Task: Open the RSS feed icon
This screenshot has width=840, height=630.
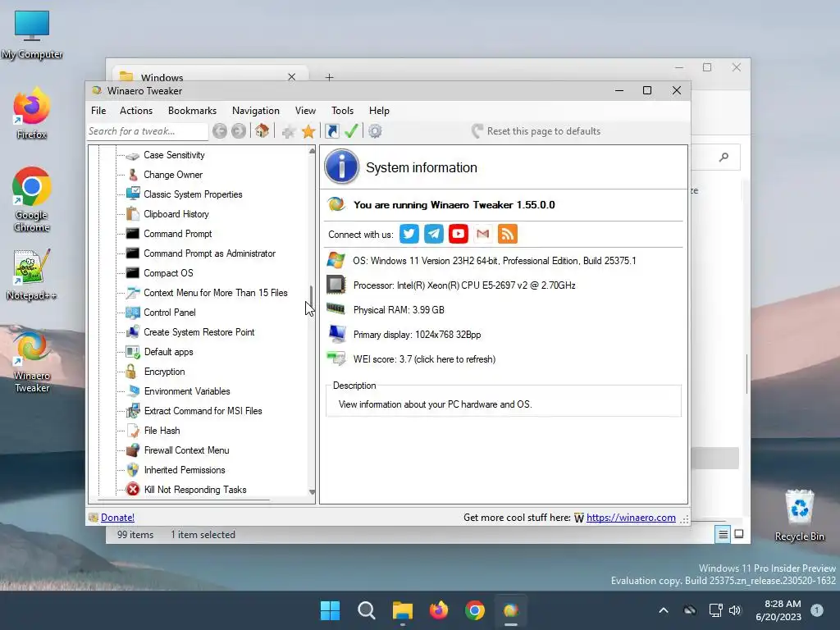Action: coord(508,234)
